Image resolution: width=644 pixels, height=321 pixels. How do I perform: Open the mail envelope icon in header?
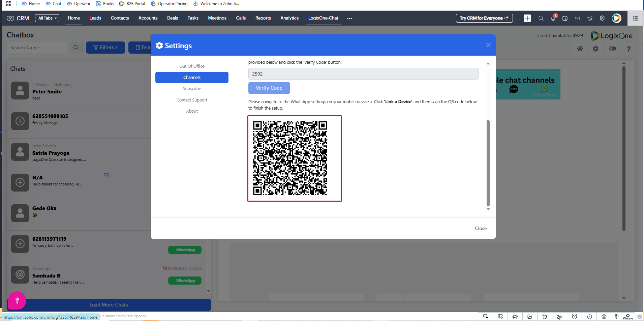pyautogui.click(x=577, y=18)
